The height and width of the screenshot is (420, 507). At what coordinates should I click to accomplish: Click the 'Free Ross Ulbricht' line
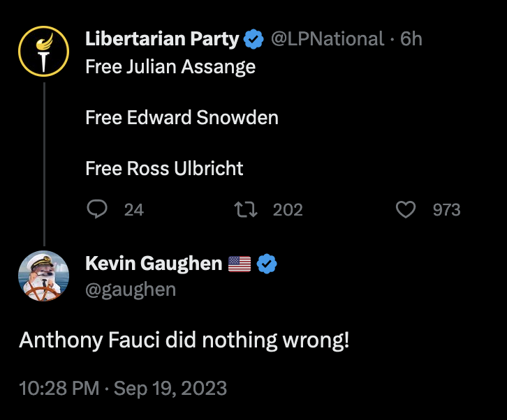pyautogui.click(x=164, y=168)
